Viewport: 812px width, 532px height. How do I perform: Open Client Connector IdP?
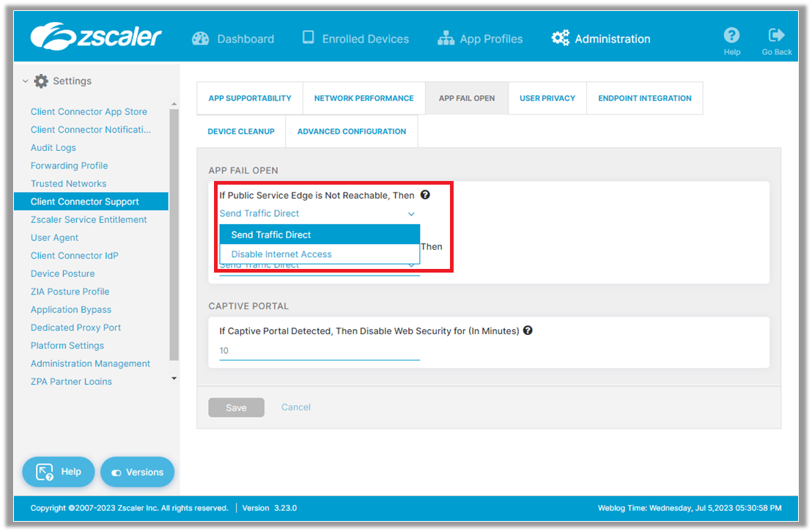pyautogui.click(x=75, y=256)
